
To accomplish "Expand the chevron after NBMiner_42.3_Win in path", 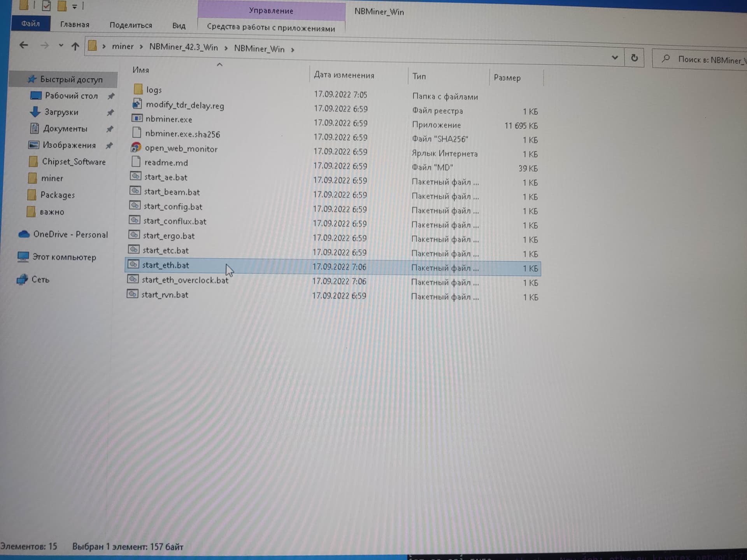I will [226, 48].
